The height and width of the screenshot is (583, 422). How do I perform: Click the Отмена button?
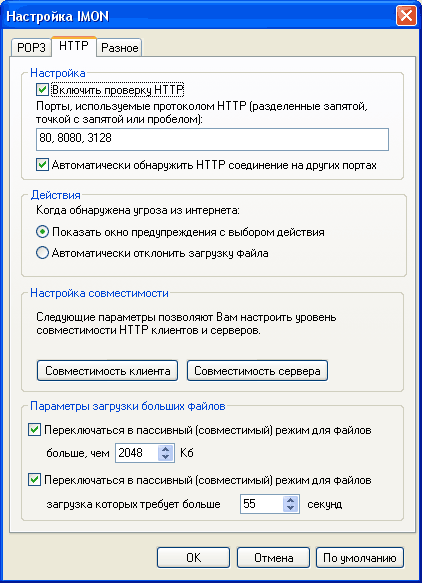(273, 558)
